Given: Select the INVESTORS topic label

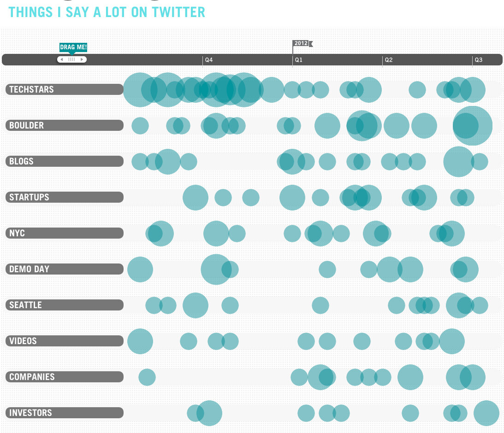Looking at the screenshot, I should (64, 413).
